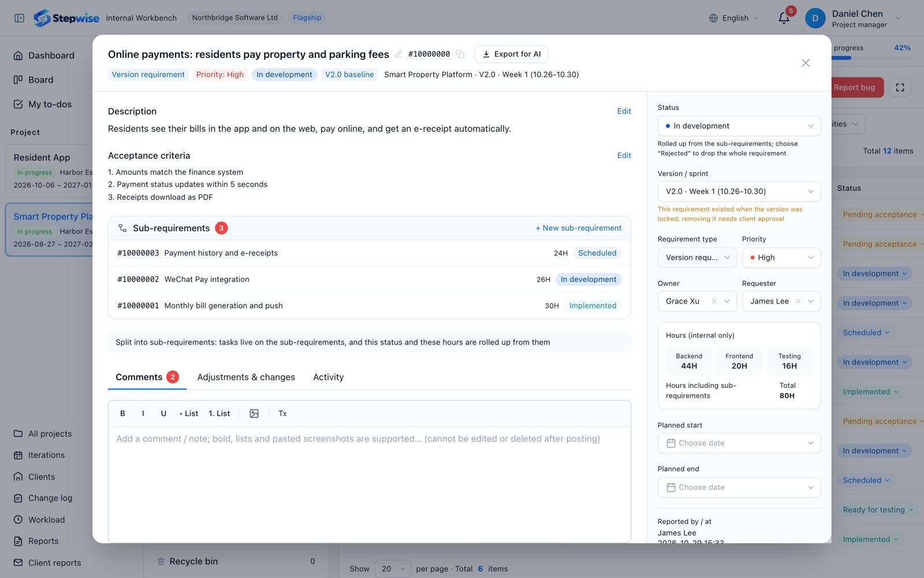Collapse sidebar with panel toggle icon

pyautogui.click(x=19, y=18)
